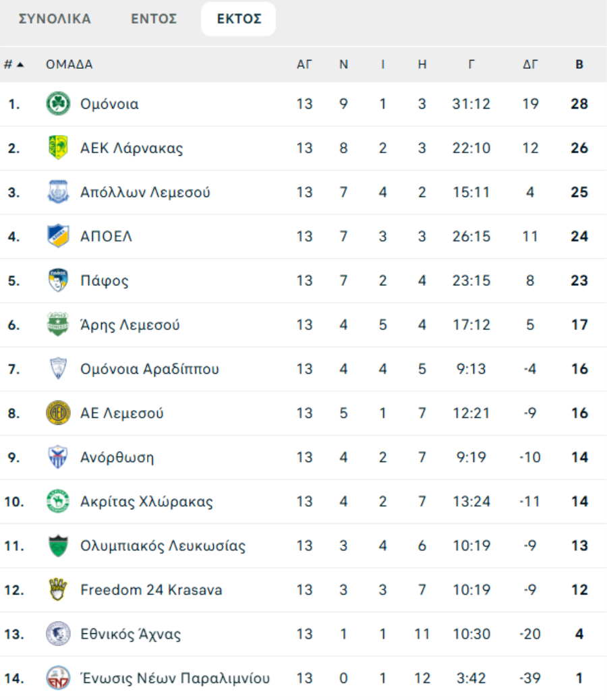The height and width of the screenshot is (700, 607).
Task: Click the ΑΕ Λεμεσού round badge
Action: coord(58,413)
